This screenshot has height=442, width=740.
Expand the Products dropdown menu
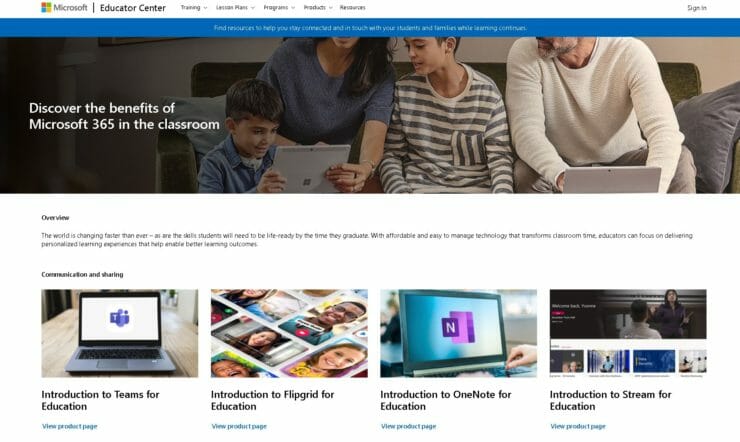[x=318, y=8]
